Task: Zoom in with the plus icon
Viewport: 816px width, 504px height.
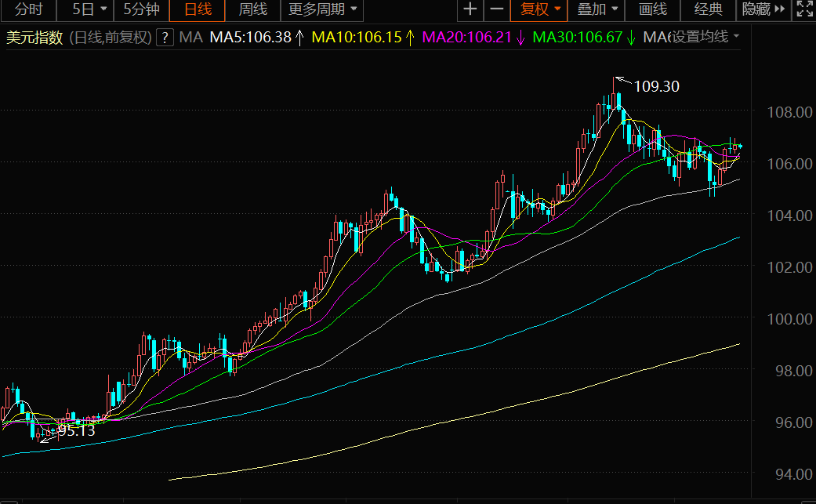Action: tap(470, 10)
